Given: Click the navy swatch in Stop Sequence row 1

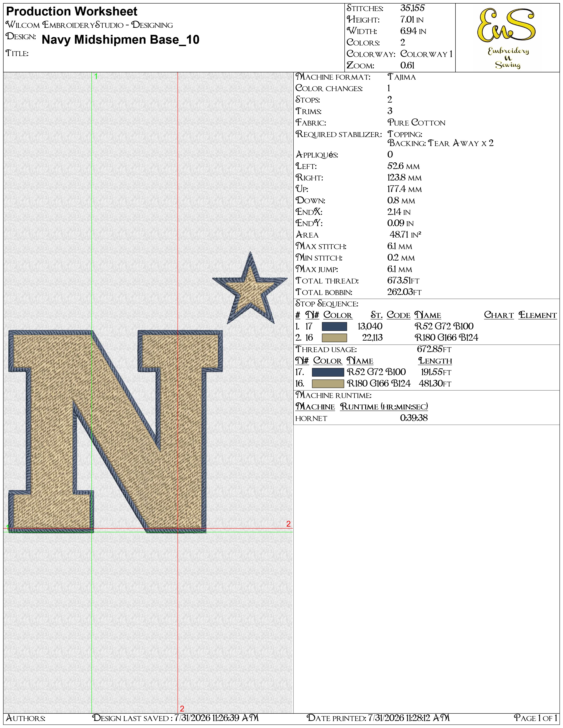Looking at the screenshot, I should 334,327.
